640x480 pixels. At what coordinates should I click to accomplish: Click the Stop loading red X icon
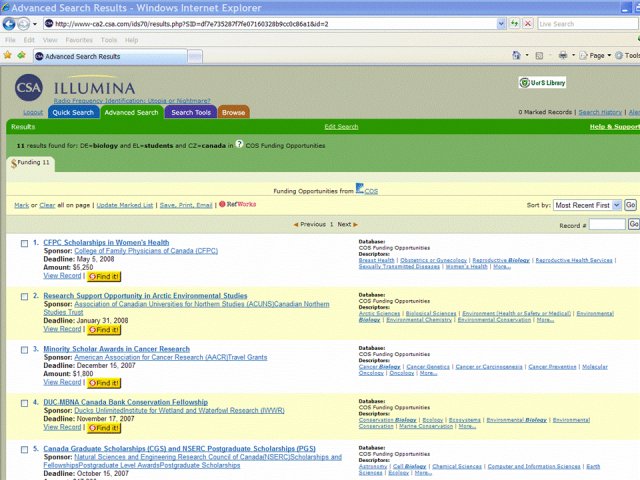(528, 24)
